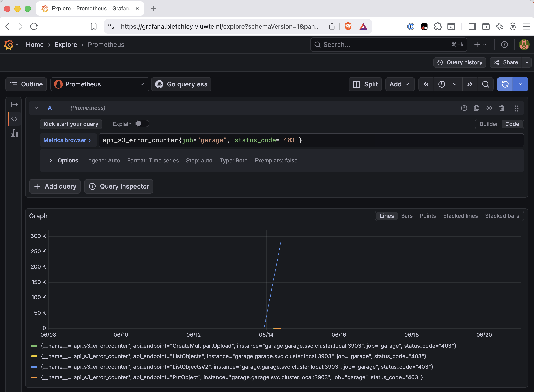The width and height of the screenshot is (534, 392).
Task: Close the Explore - Prometheus tab
Action: click(x=137, y=9)
